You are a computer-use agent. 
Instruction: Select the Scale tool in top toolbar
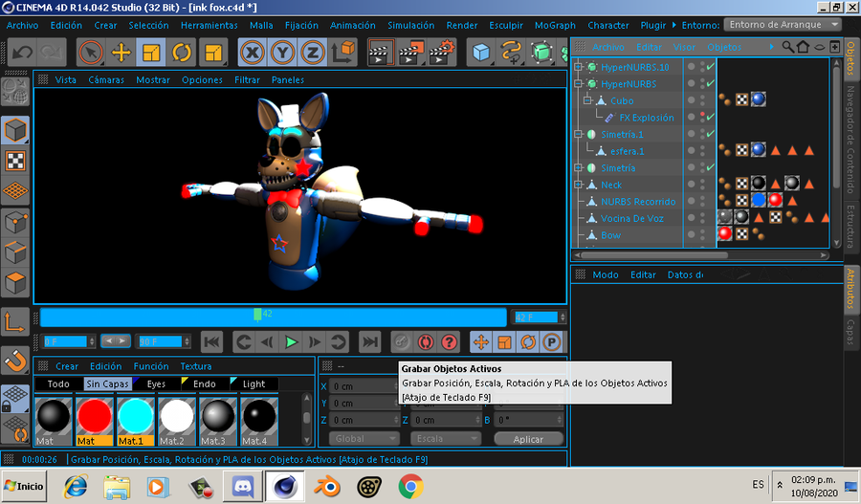151,53
